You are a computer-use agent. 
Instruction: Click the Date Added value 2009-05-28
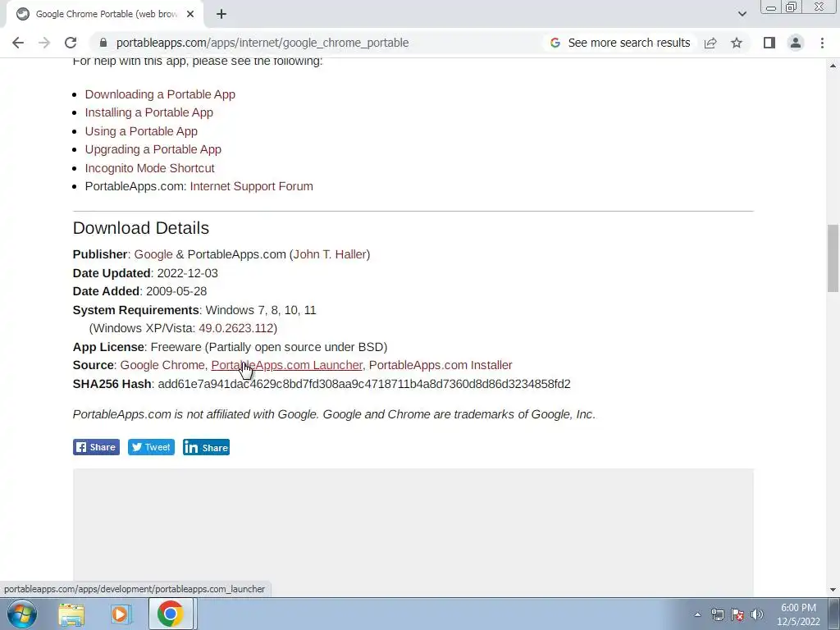(x=176, y=291)
